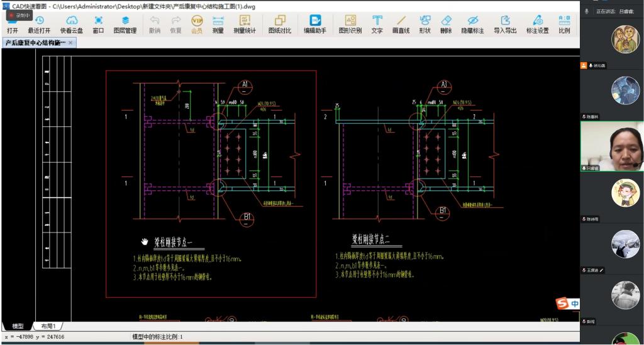Click the active speaker's video thumbnail
The width and height of the screenshot is (644, 345).
tap(611, 146)
